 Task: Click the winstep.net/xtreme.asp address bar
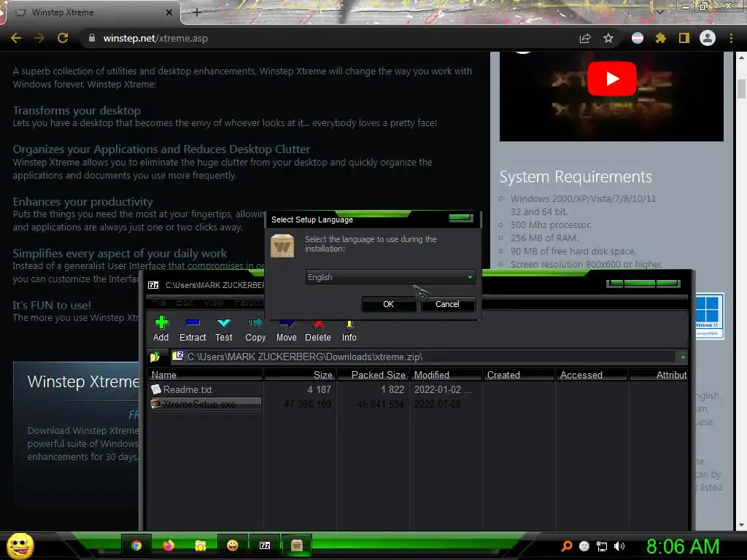coord(329,38)
